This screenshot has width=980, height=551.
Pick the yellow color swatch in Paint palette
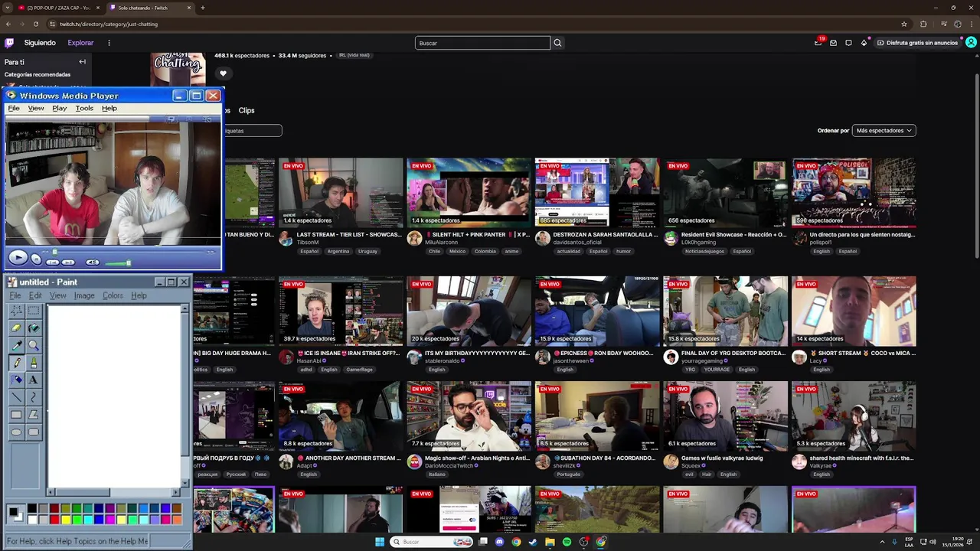pos(66,520)
